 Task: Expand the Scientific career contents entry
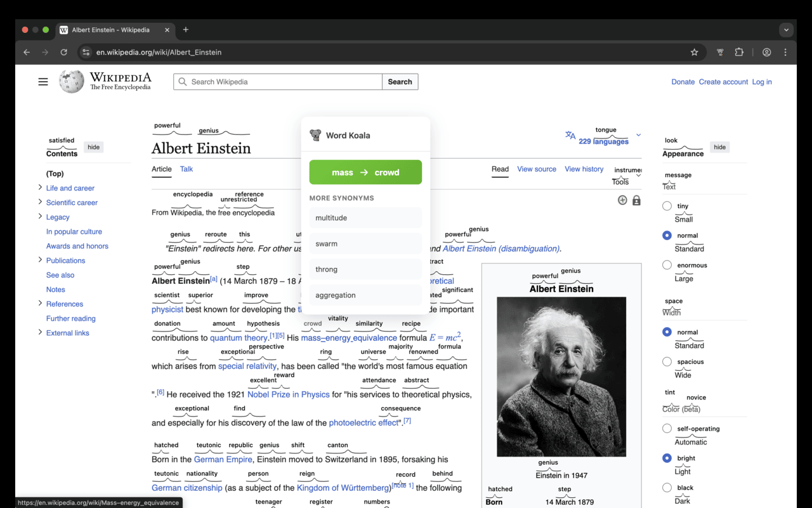(40, 202)
